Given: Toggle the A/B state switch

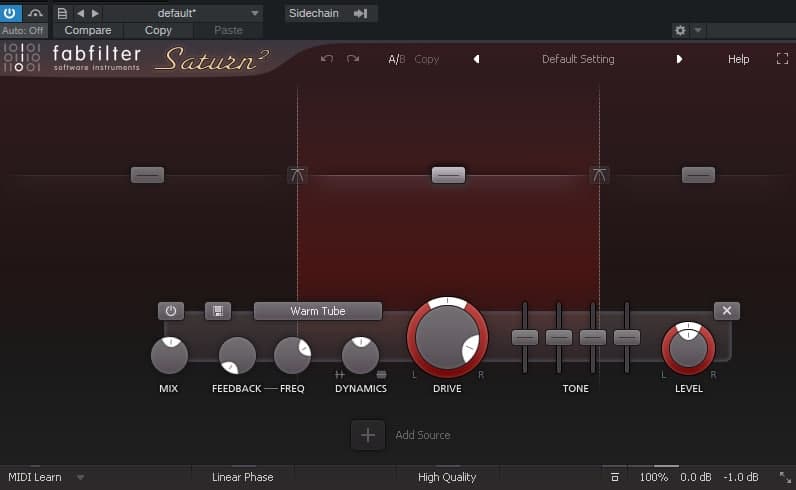Looking at the screenshot, I should pyautogui.click(x=396, y=59).
